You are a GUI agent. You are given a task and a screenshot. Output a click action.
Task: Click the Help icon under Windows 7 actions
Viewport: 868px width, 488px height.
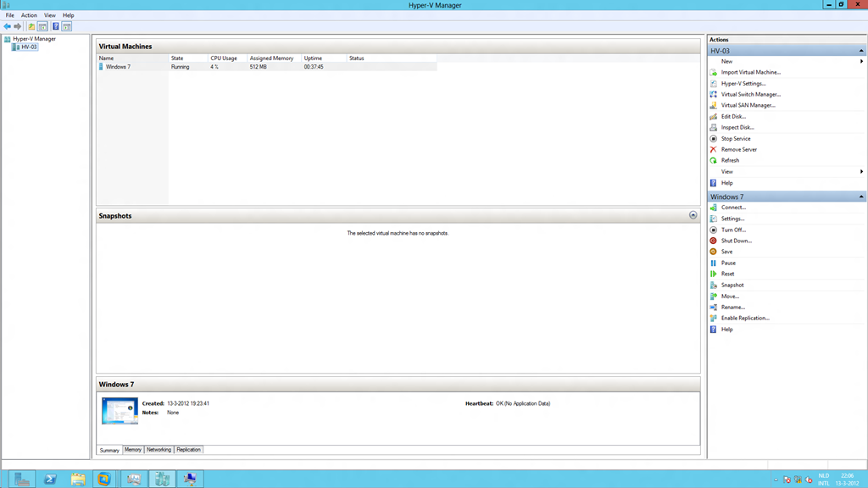click(x=714, y=330)
